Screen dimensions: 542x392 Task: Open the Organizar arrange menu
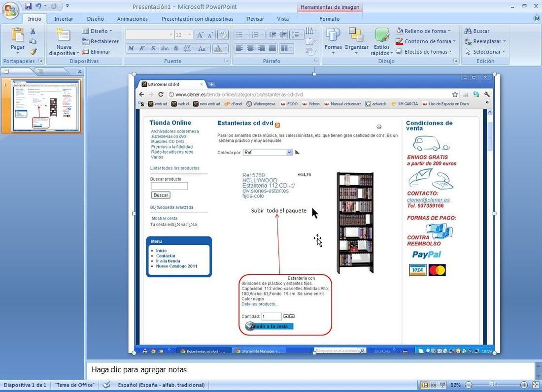point(356,41)
